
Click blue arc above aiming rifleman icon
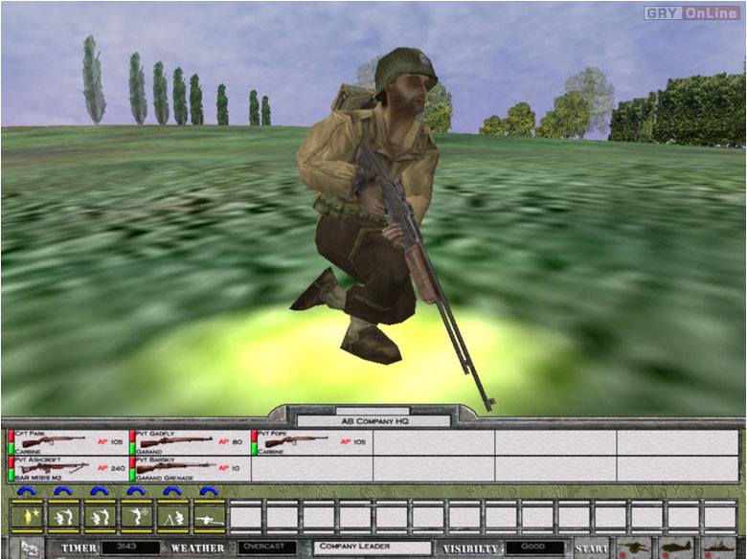point(136,491)
